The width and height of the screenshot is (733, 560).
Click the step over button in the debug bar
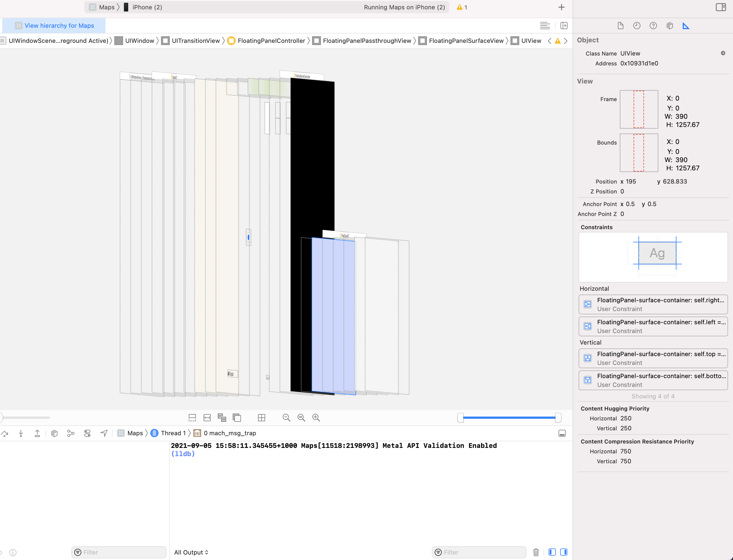click(x=5, y=433)
